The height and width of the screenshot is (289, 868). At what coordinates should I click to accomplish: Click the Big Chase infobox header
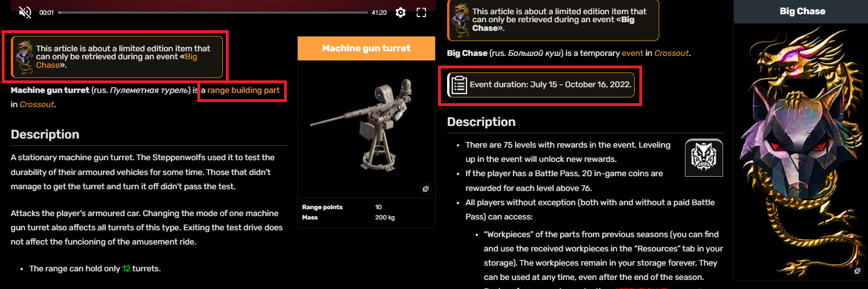802,11
